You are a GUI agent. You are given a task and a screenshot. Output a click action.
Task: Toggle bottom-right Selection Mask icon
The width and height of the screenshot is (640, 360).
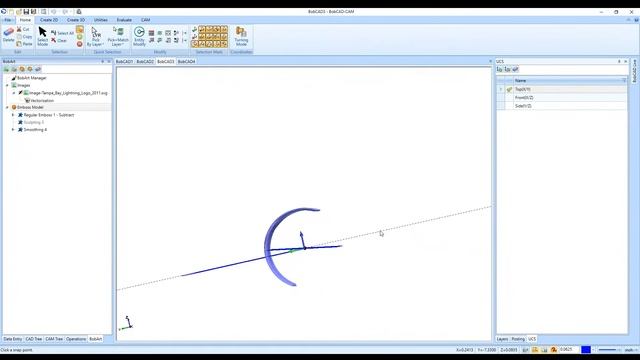(224, 44)
